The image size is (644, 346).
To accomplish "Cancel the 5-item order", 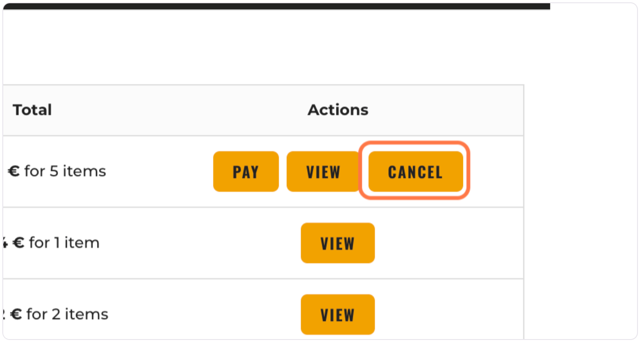I will click(414, 171).
